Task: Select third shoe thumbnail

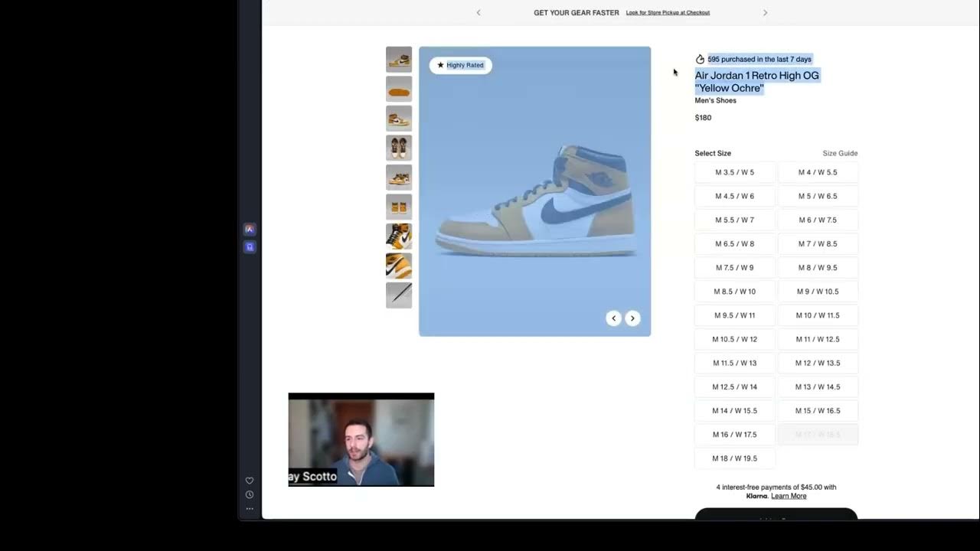Action: click(x=399, y=119)
